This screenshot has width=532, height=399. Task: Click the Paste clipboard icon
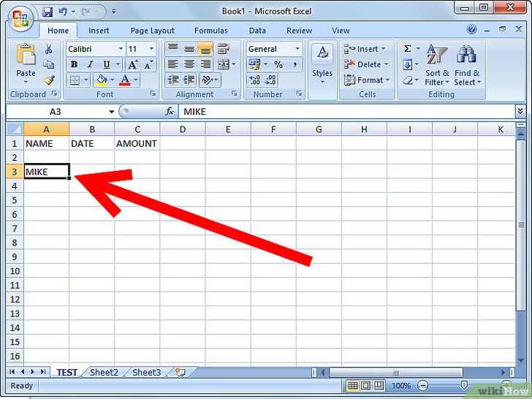[26, 54]
